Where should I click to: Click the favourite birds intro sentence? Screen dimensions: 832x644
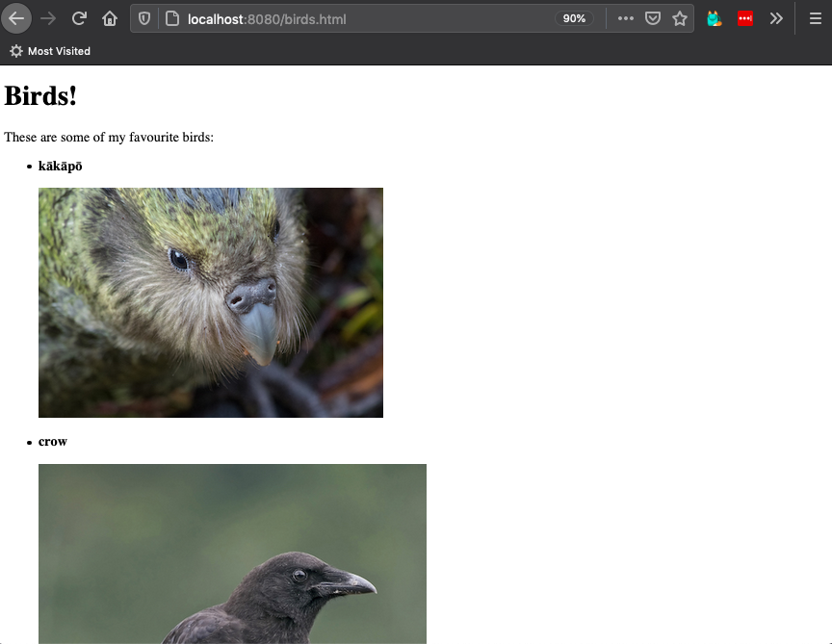pyautogui.click(x=109, y=137)
